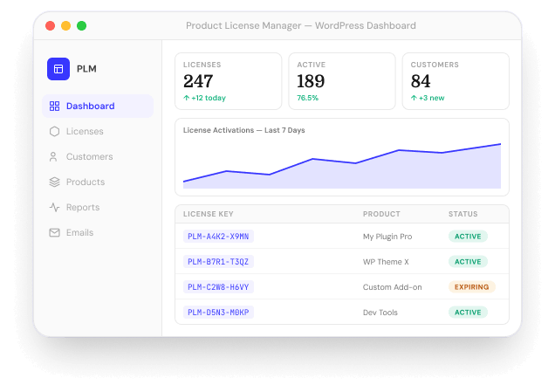Click the EXPIRING badge for Custom Add-on

(x=472, y=287)
